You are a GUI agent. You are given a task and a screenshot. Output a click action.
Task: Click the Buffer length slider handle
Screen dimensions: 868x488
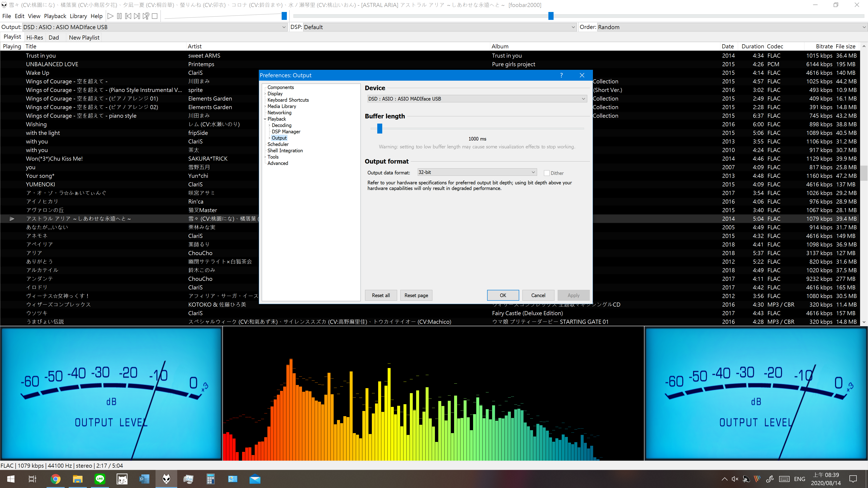380,128
